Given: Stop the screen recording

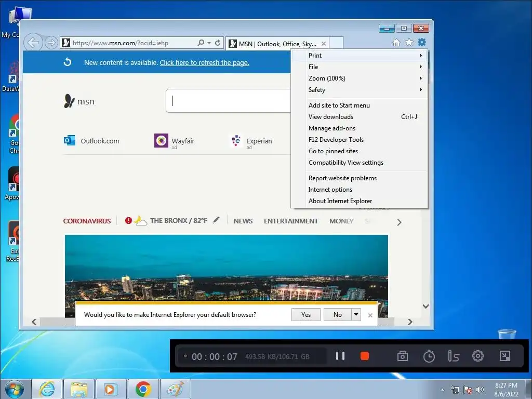Looking at the screenshot, I should click(365, 356).
